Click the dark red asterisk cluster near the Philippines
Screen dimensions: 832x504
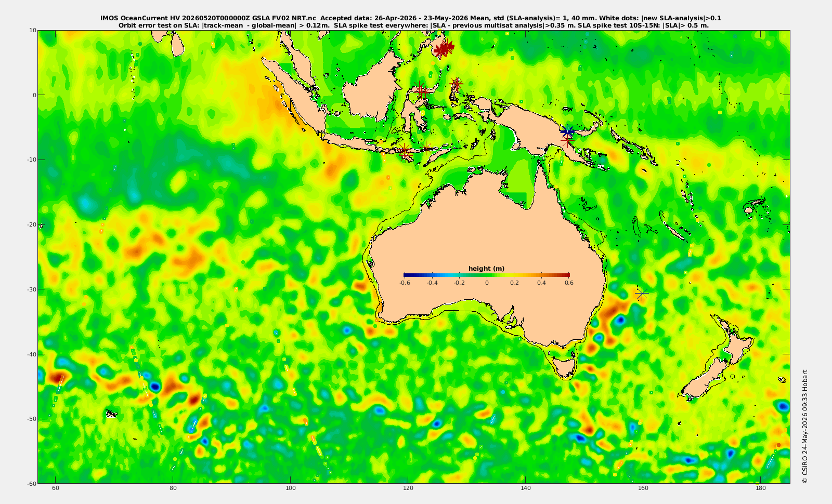click(x=444, y=48)
